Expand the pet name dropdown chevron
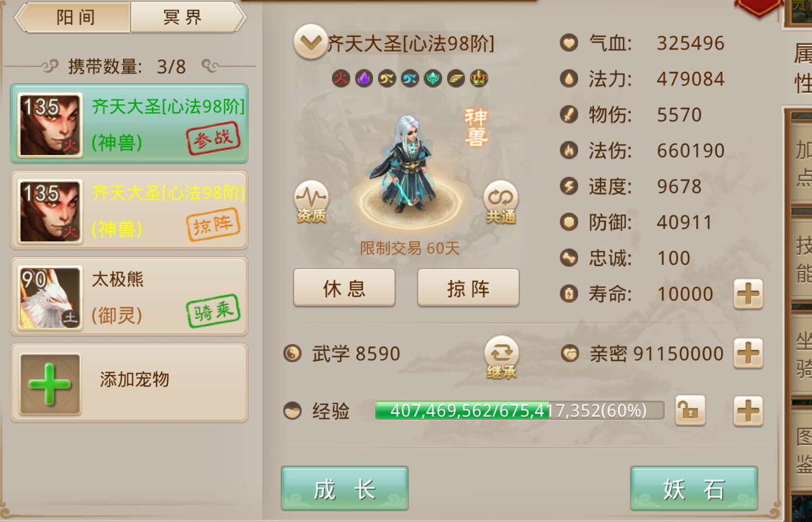The height and width of the screenshot is (522, 812). (x=310, y=42)
